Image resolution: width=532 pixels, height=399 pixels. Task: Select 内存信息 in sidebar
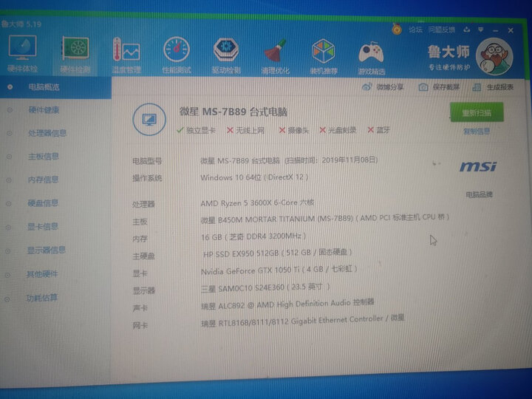tap(43, 180)
